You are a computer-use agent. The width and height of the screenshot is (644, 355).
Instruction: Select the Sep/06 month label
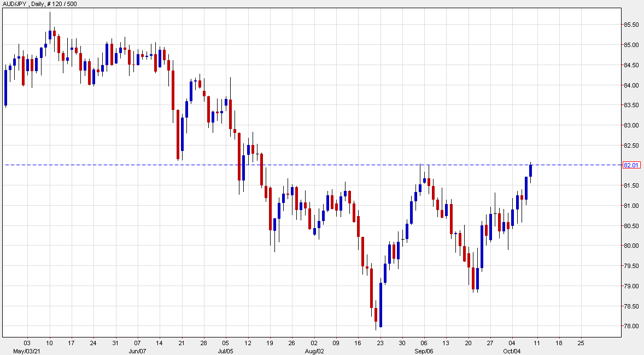[x=424, y=351]
